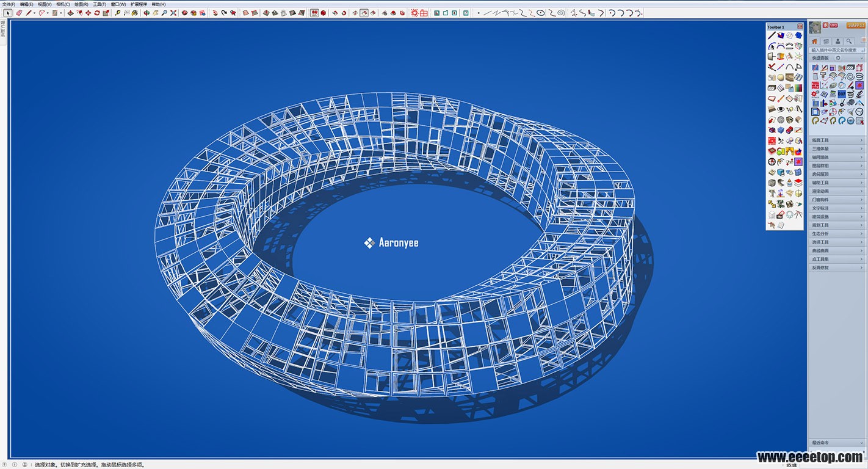Switch to the home tab in SUAPP panel

pos(814,41)
